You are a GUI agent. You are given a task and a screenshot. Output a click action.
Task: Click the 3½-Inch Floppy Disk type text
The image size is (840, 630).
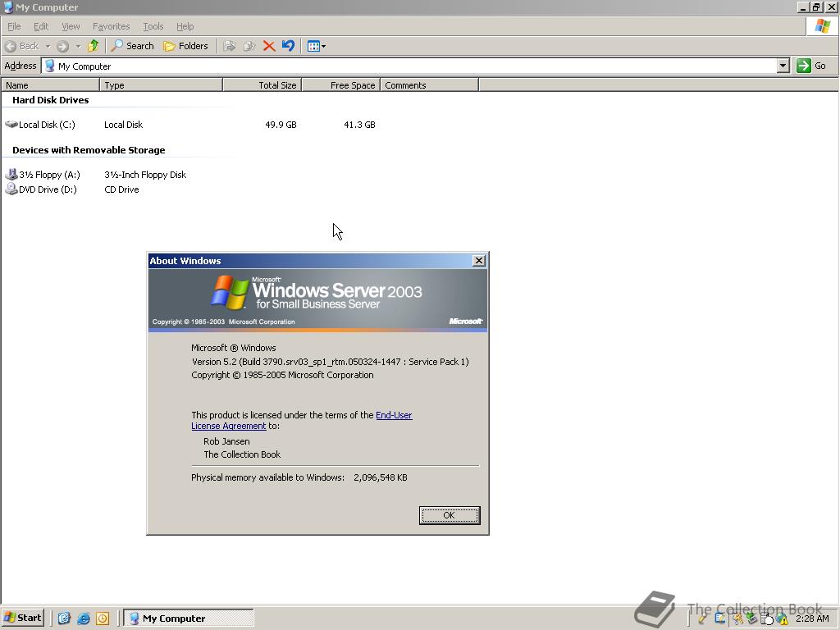145,175
